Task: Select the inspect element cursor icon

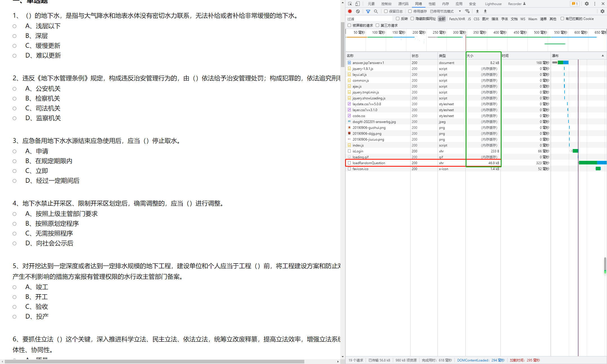Action: [350, 4]
